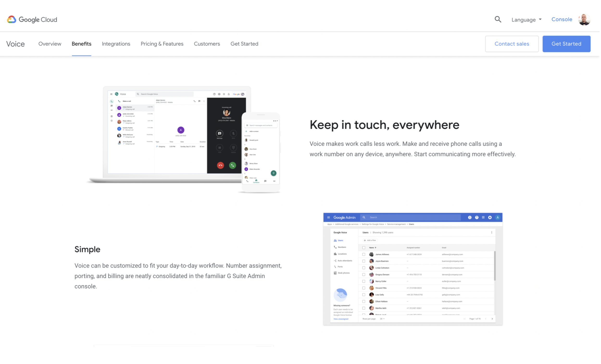Click the Google Admin users list scrollbar
The image size is (601, 364).
point(496,266)
